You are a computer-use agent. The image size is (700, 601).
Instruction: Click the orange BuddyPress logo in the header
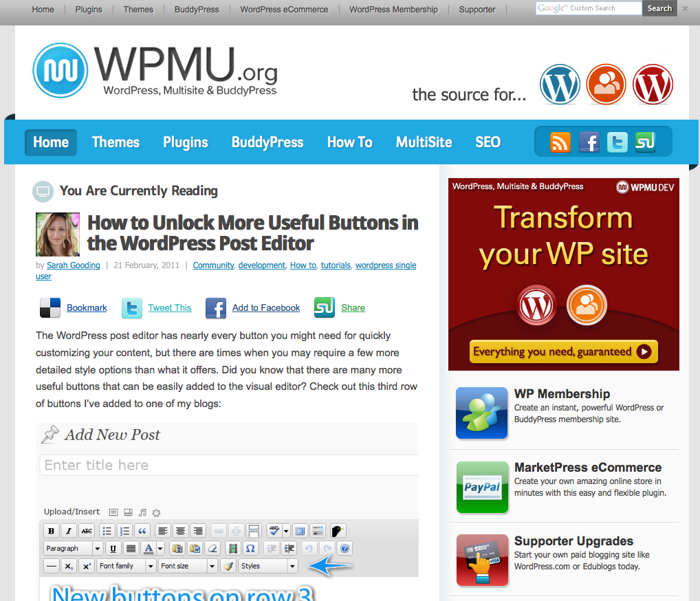point(606,84)
